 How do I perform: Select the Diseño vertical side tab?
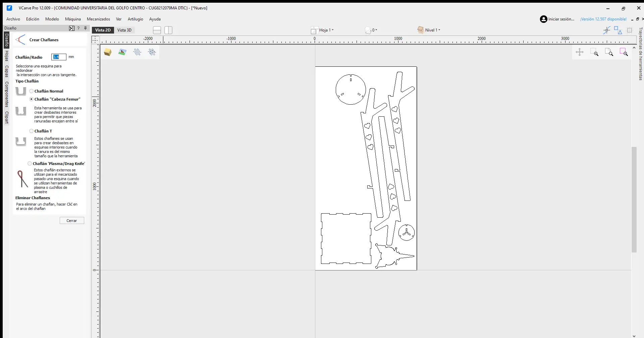pos(6,40)
